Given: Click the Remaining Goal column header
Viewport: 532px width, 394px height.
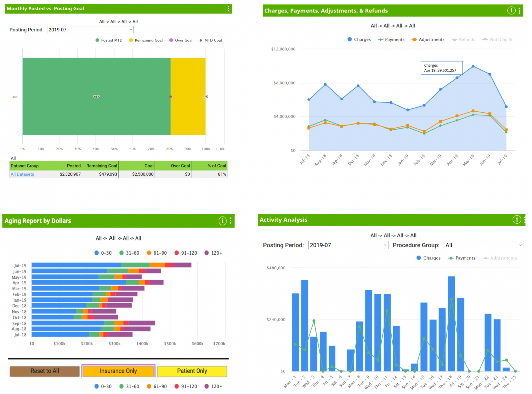Looking at the screenshot, I should [x=100, y=166].
